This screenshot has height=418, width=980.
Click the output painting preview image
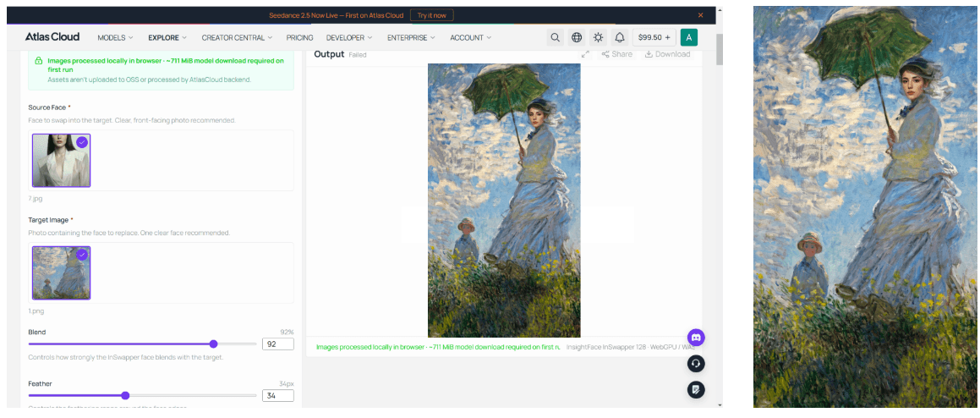(x=504, y=201)
